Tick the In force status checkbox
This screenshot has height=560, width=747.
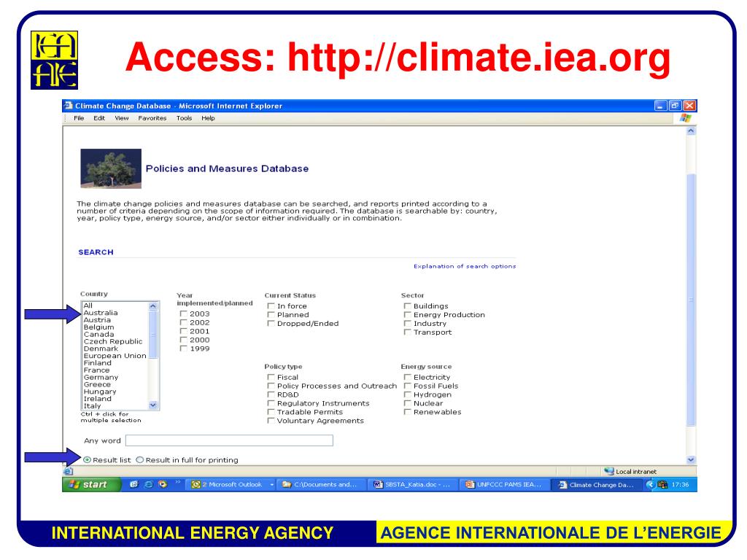point(271,306)
